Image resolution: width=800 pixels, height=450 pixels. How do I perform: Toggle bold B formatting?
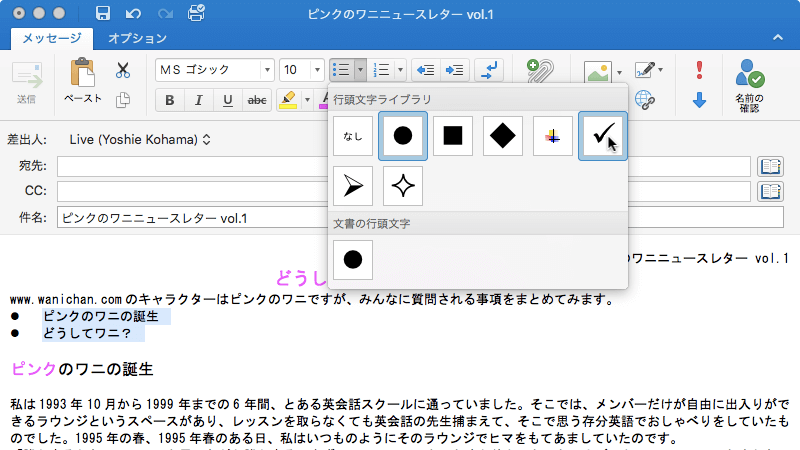[170, 100]
